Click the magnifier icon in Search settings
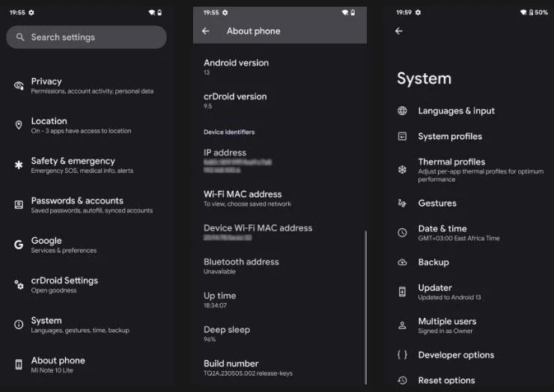 click(20, 37)
